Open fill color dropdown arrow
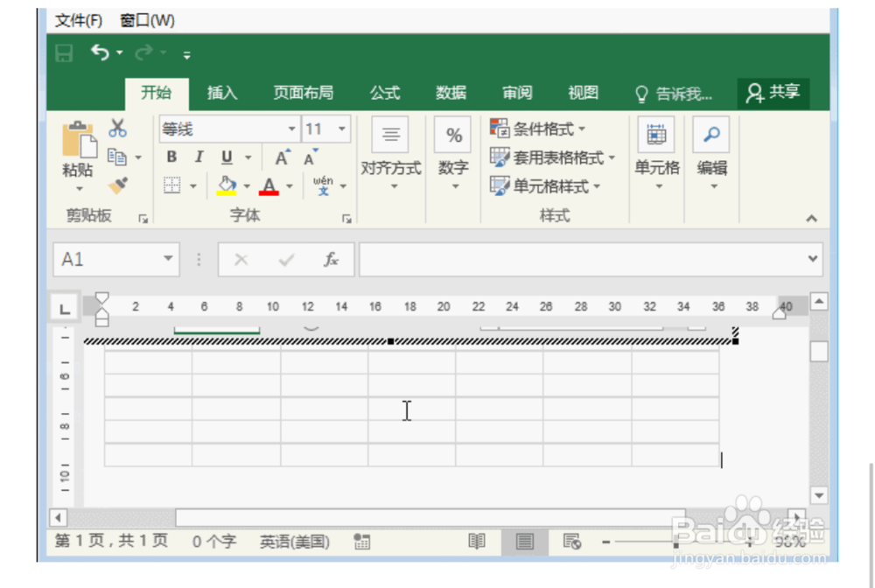875x588 pixels. 247,186
